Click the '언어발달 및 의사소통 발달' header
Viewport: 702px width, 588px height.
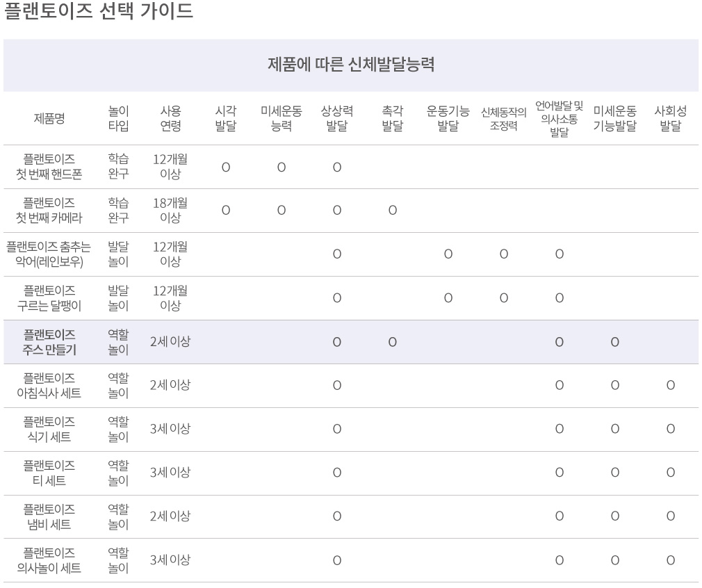coord(560,119)
